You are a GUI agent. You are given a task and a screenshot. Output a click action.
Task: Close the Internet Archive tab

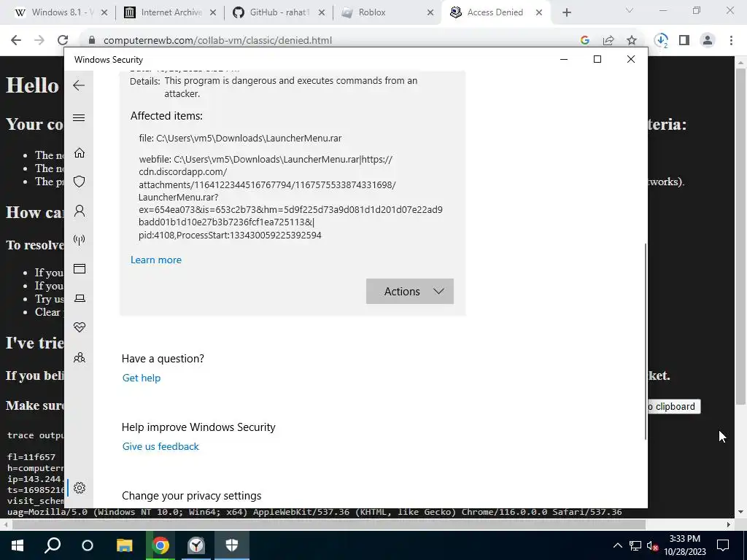click(x=213, y=13)
